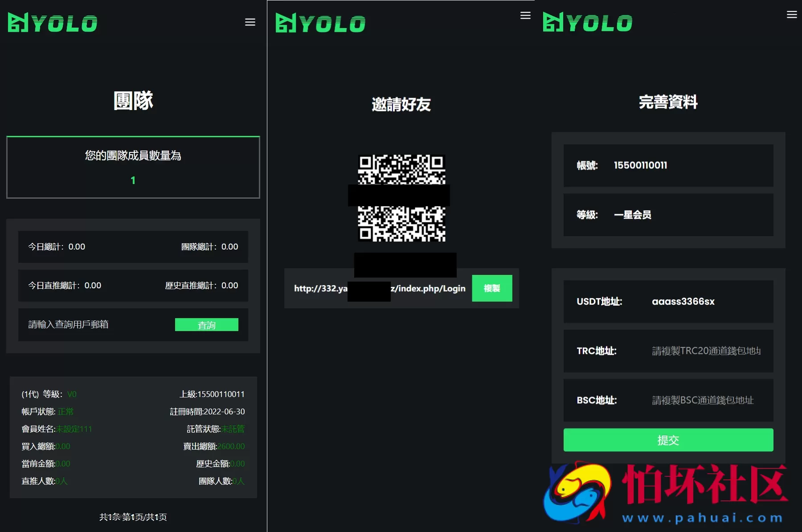The width and height of the screenshot is (802, 532).
Task: Open the hamburger menu on the team page
Action: coord(250,22)
